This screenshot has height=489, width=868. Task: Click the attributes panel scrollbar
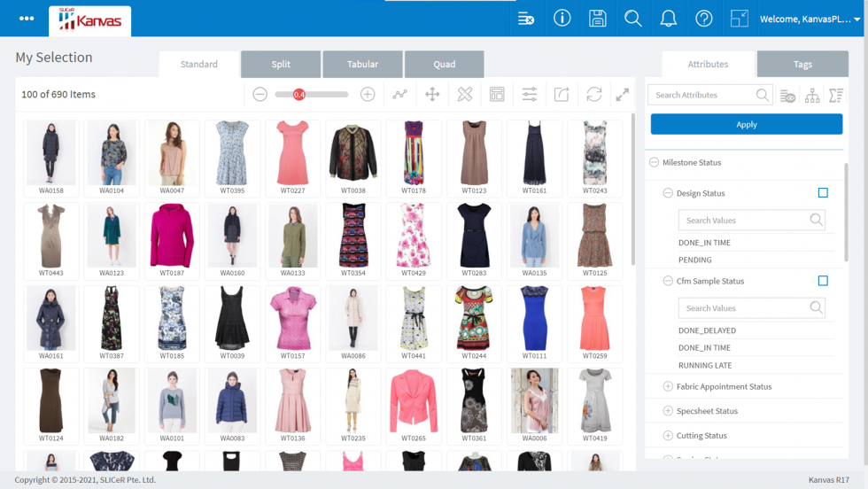coord(846,212)
